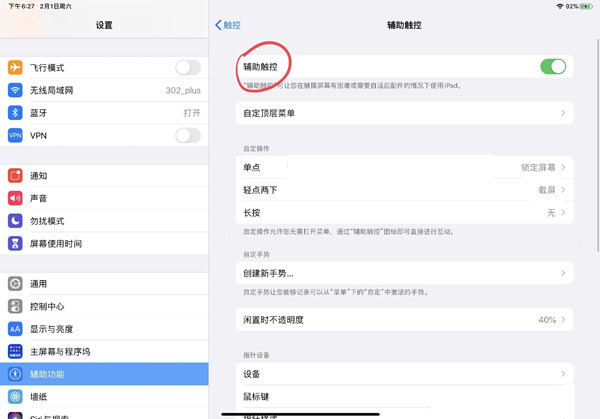Tap 创建新手势… to create gesture
600x419 pixels.
coord(404,273)
